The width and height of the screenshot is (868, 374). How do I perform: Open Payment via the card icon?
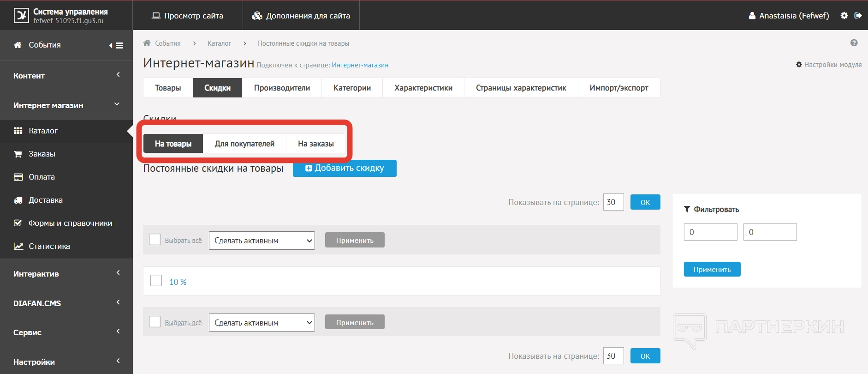tap(18, 177)
